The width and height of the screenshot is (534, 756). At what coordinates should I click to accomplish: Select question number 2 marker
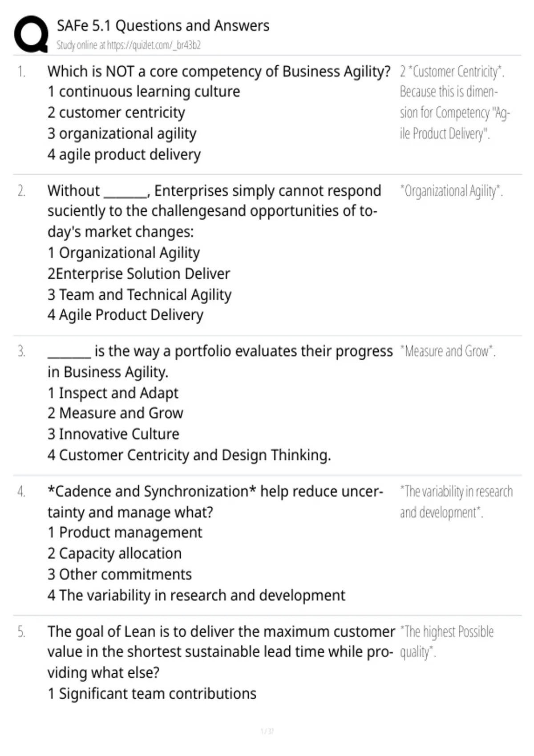[x=21, y=191]
